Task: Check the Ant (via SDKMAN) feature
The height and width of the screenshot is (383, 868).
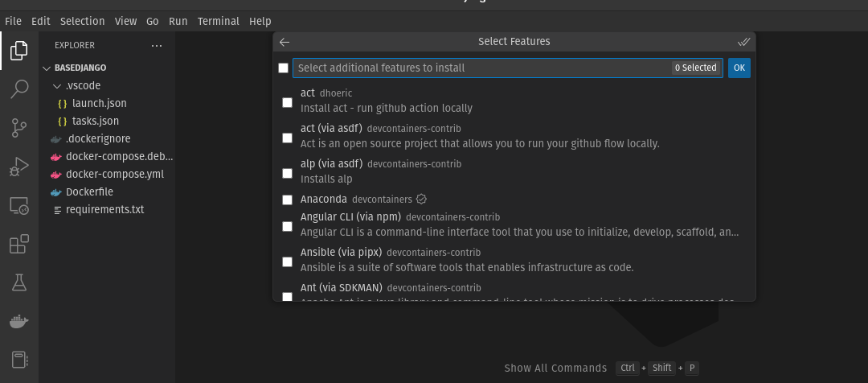Action: [287, 297]
